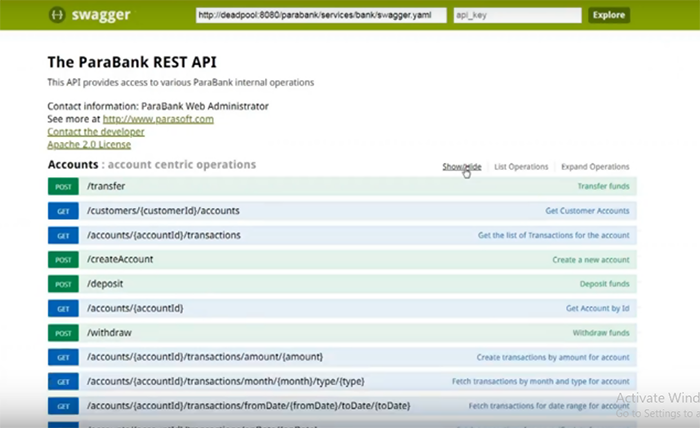Screen dimensions: 700x428
Task: Expand /accounts/{accountId}/transactions endpoint
Action: 164,235
